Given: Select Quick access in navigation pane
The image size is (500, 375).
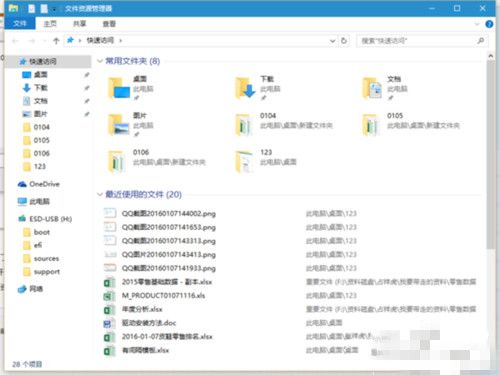Looking at the screenshot, I should click(48, 61).
